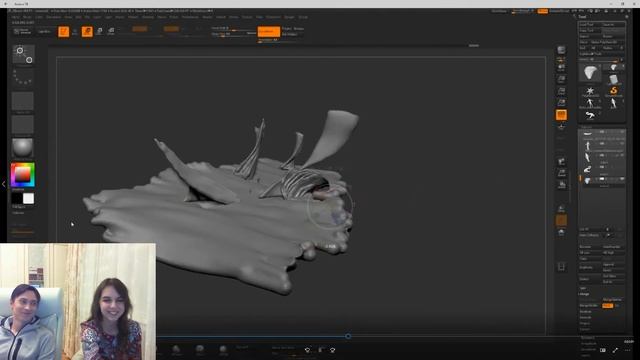This screenshot has width=640, height=360.
Task: Click the Focal Shift slider
Action: click(233, 28)
